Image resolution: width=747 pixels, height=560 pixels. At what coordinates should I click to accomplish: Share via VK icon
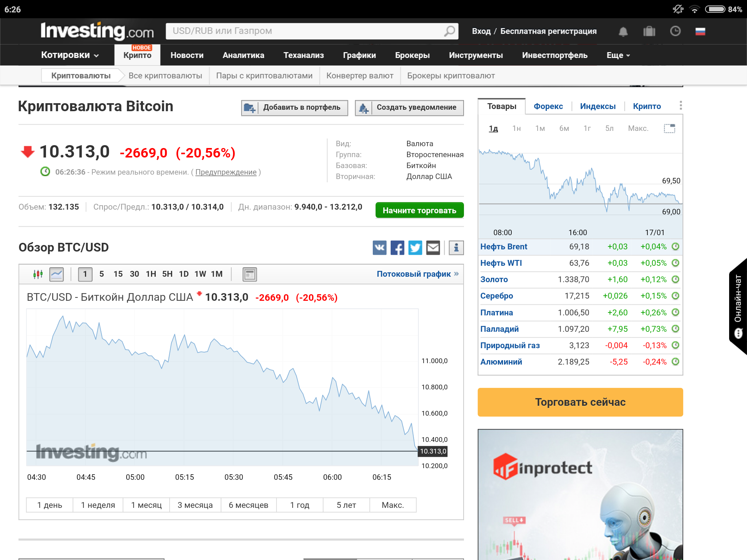[x=379, y=248]
